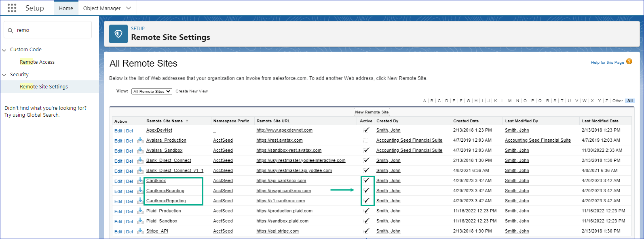Open the Create New View link
The height and width of the screenshot is (239, 644).
[191, 91]
